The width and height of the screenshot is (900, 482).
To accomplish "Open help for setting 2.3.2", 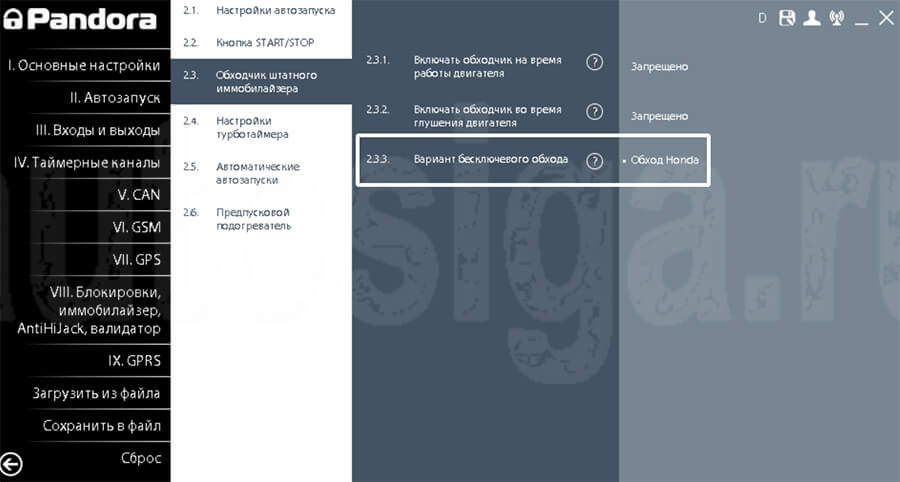I will coord(594,111).
